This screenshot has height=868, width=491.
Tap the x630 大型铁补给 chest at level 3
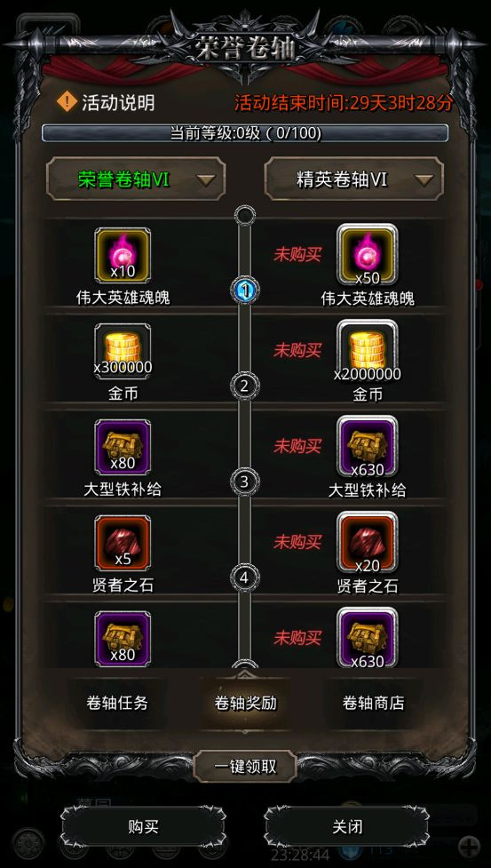pos(368,447)
